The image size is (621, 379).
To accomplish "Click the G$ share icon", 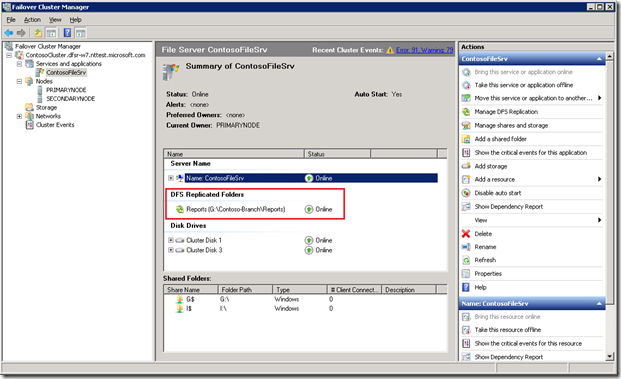I will click(x=180, y=299).
